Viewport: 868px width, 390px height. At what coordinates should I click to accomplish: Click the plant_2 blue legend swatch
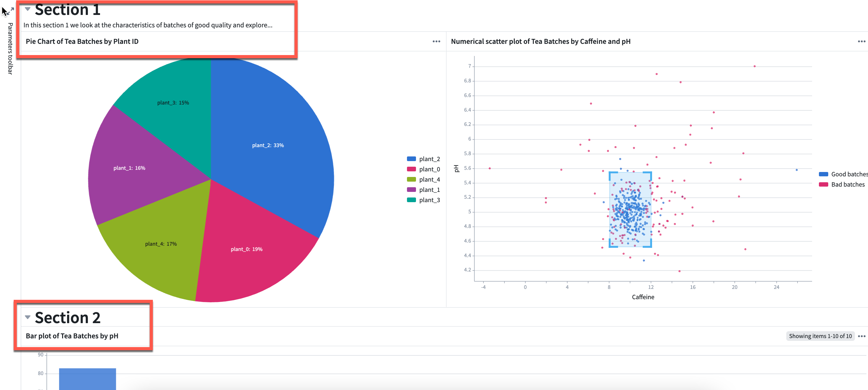coord(411,159)
